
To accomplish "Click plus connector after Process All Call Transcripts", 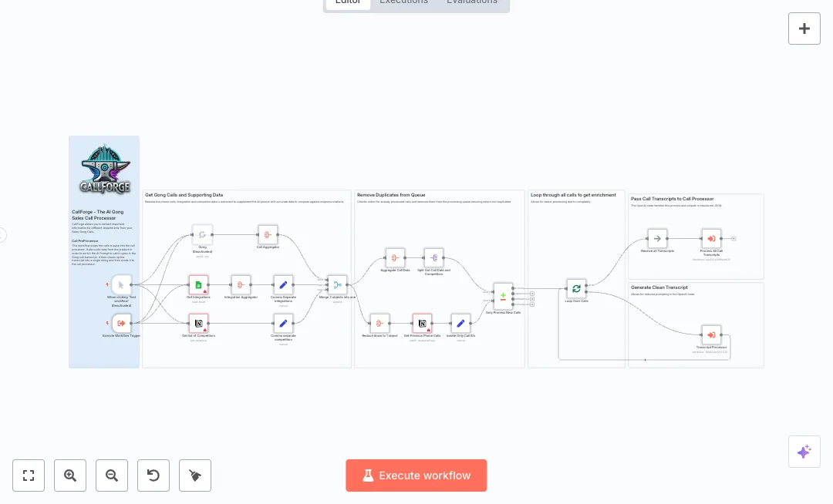I will tap(734, 239).
